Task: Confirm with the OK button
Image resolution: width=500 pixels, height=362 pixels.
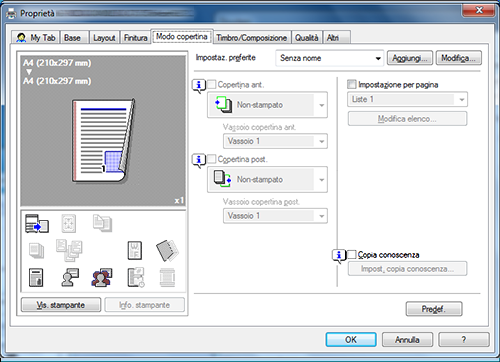Action: pos(351,340)
